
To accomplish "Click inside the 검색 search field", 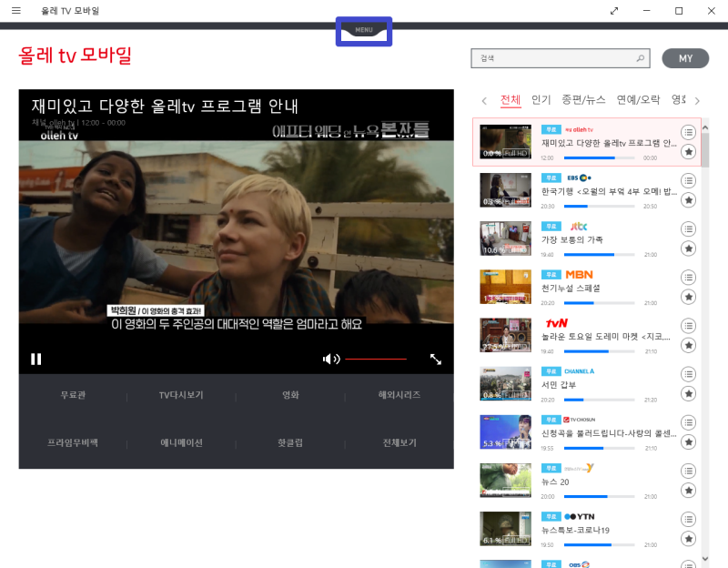I will click(x=546, y=57).
